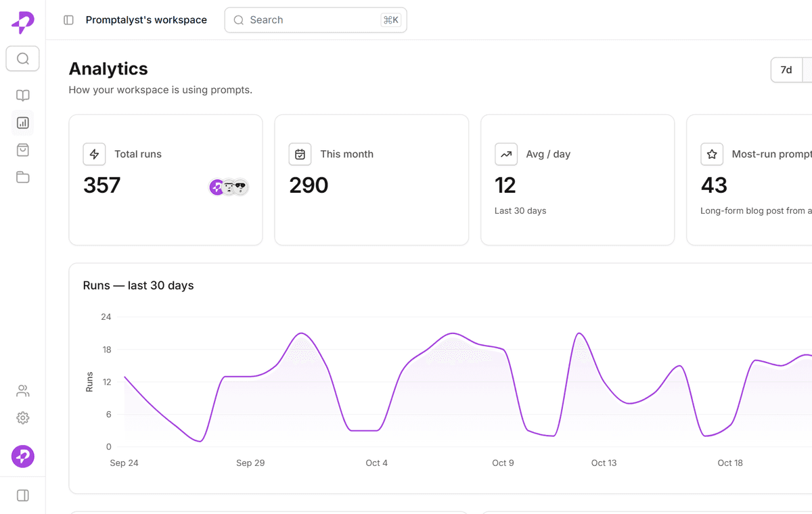Click the calendar icon on This month card

(300, 154)
